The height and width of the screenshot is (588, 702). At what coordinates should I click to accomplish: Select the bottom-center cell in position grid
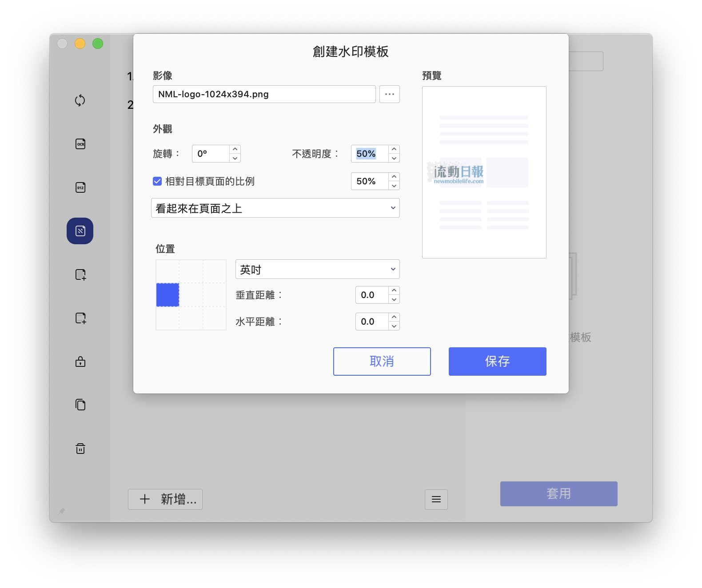pyautogui.click(x=191, y=318)
